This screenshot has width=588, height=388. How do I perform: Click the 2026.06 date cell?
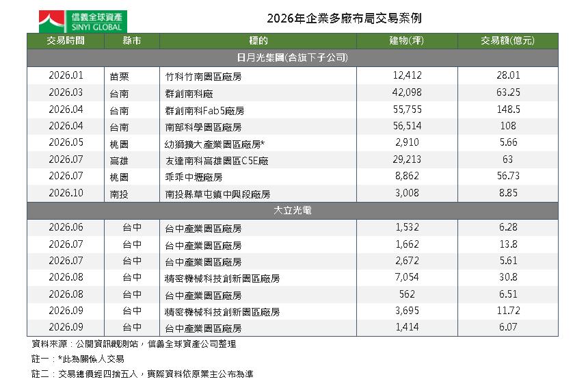coord(66,227)
